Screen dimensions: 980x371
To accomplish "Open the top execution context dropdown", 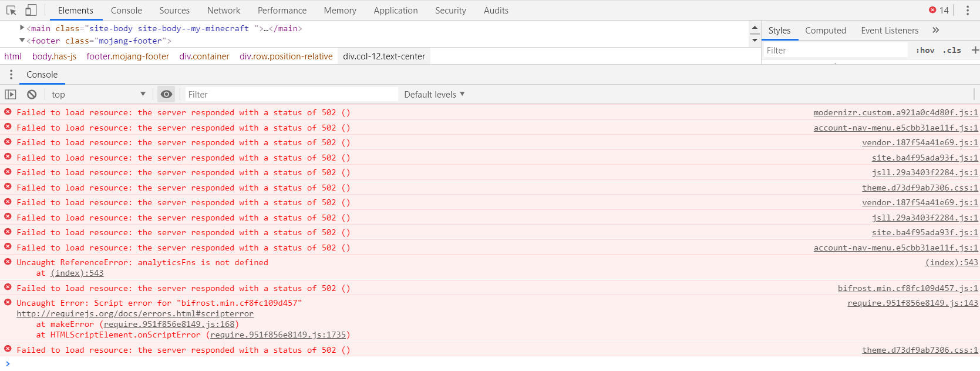I will [98, 94].
